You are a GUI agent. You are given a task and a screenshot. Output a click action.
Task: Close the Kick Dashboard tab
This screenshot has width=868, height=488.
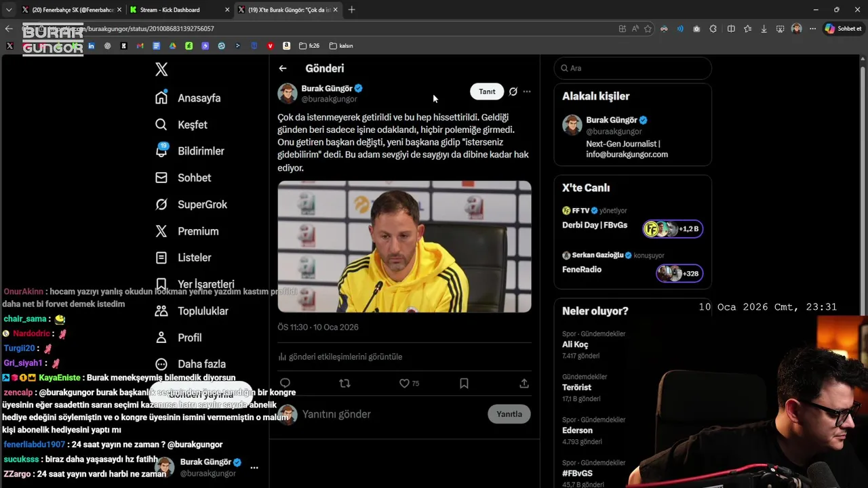tap(227, 10)
